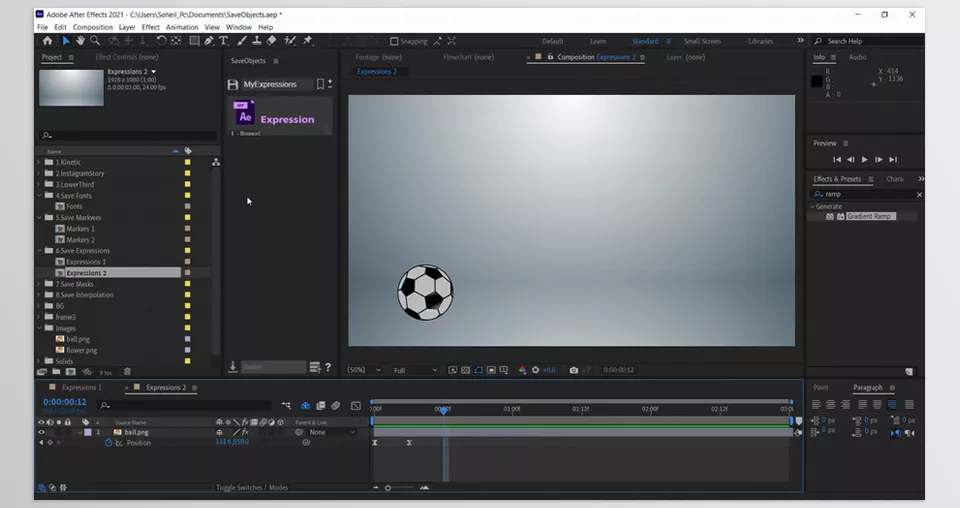The width and height of the screenshot is (960, 508).
Task: Apply the Gradient Ramp effect
Action: click(x=869, y=217)
